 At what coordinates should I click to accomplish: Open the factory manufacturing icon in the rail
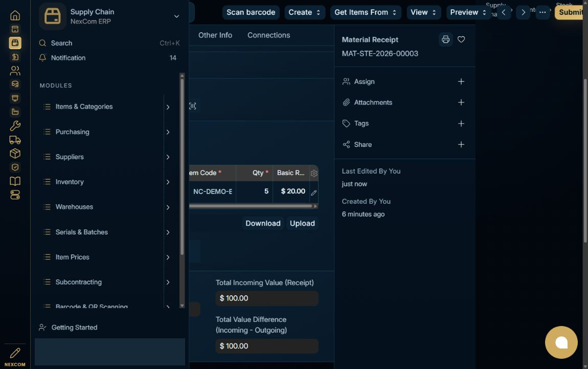click(x=15, y=112)
